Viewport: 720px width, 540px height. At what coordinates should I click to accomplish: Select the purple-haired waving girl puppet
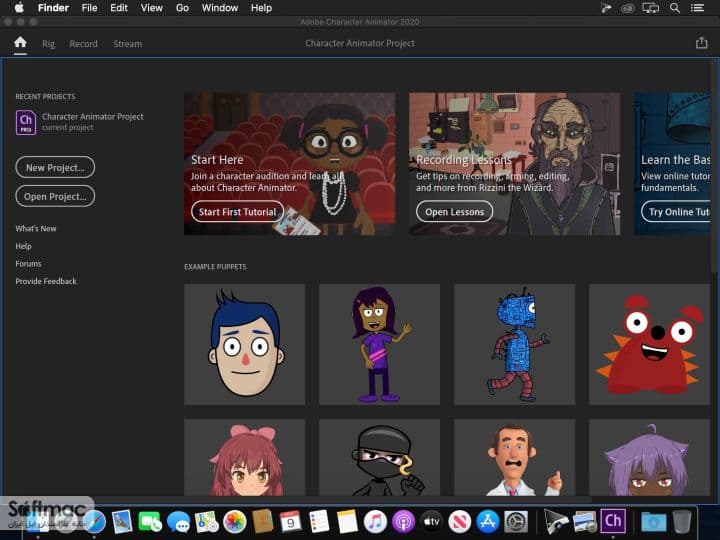pos(379,344)
